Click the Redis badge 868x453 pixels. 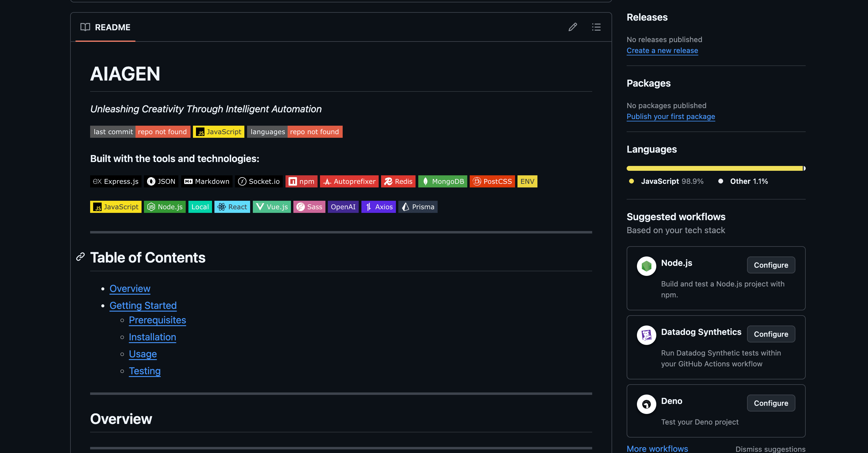pyautogui.click(x=398, y=181)
